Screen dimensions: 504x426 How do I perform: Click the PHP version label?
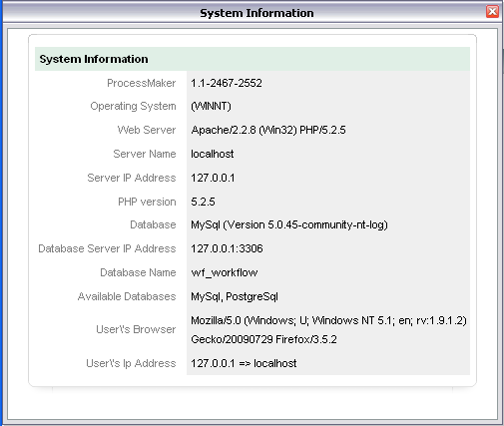pos(147,202)
